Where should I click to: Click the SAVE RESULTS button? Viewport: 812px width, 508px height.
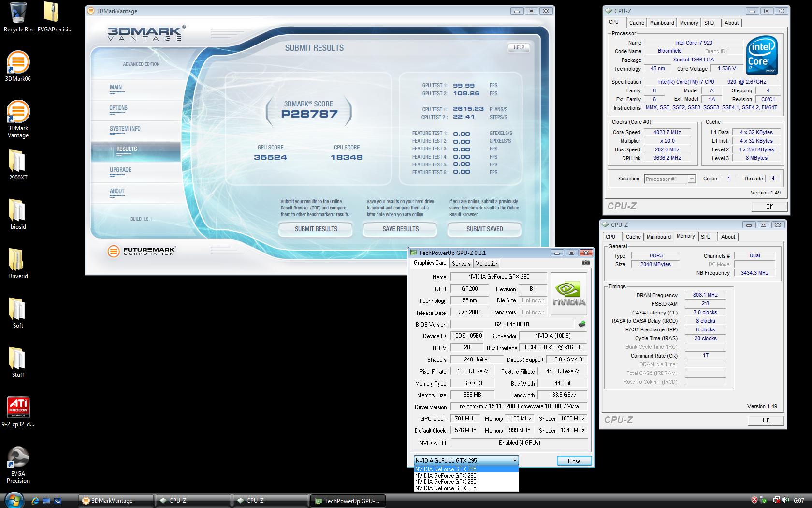(401, 229)
